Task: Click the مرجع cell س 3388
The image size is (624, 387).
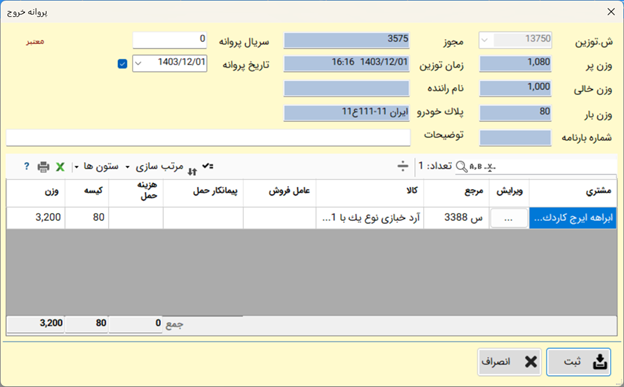Action: 456,218
